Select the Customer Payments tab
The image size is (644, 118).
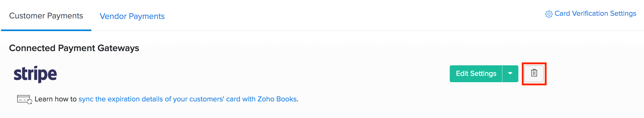(x=46, y=16)
